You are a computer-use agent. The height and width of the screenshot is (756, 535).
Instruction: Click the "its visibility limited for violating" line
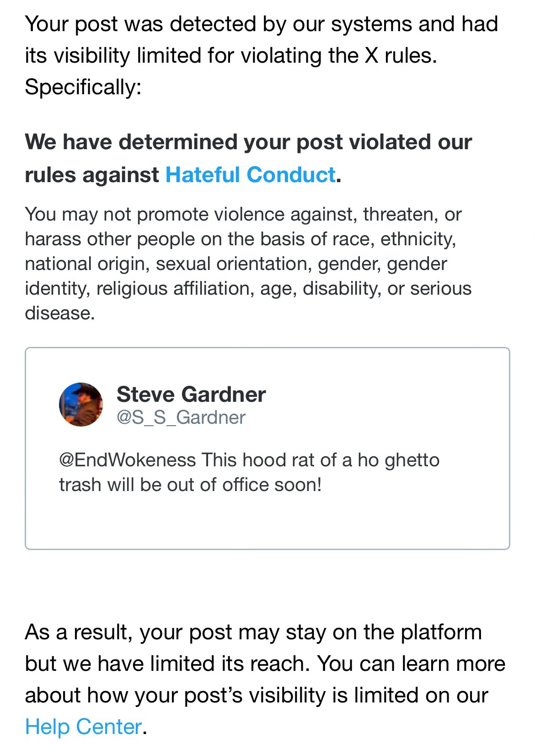point(230,55)
